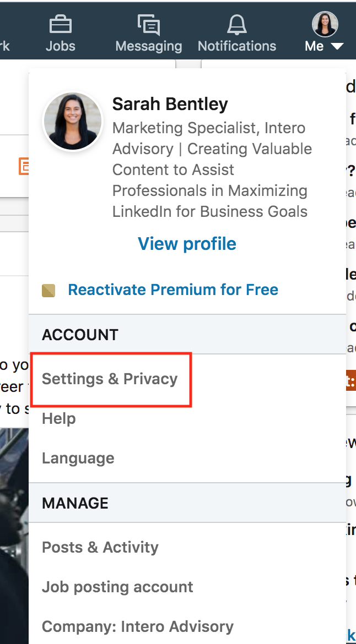The image size is (356, 644).
Task: Open the View profile link
Action: (187, 243)
